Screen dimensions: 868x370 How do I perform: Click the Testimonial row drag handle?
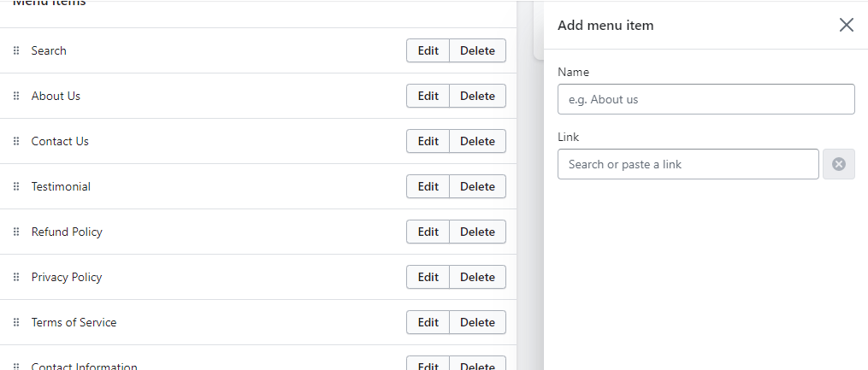click(x=16, y=186)
